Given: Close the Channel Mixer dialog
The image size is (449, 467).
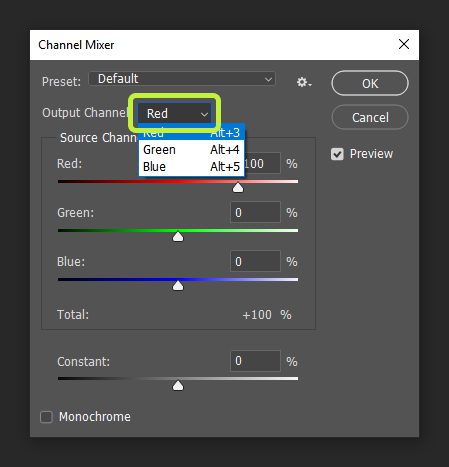Looking at the screenshot, I should 404,44.
